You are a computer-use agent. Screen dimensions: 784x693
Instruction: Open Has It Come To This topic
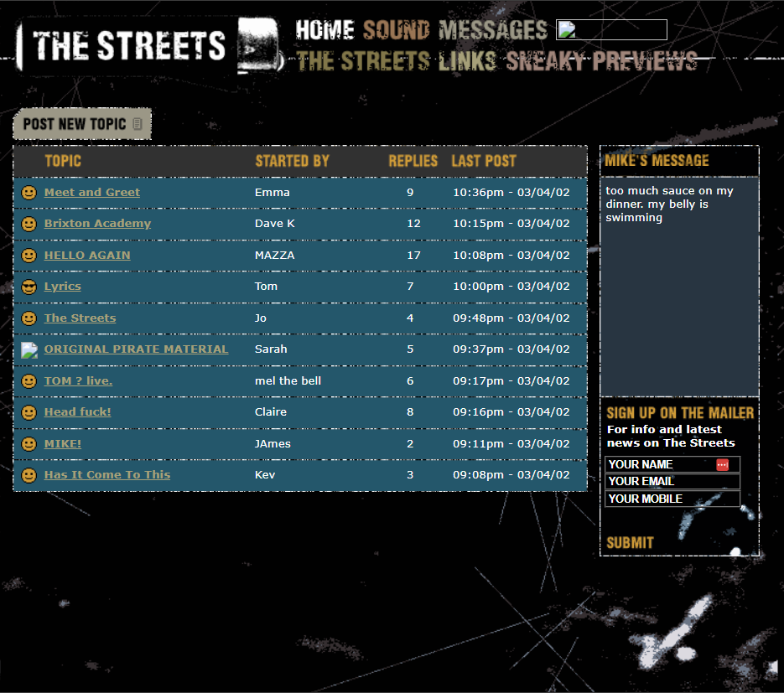click(107, 474)
